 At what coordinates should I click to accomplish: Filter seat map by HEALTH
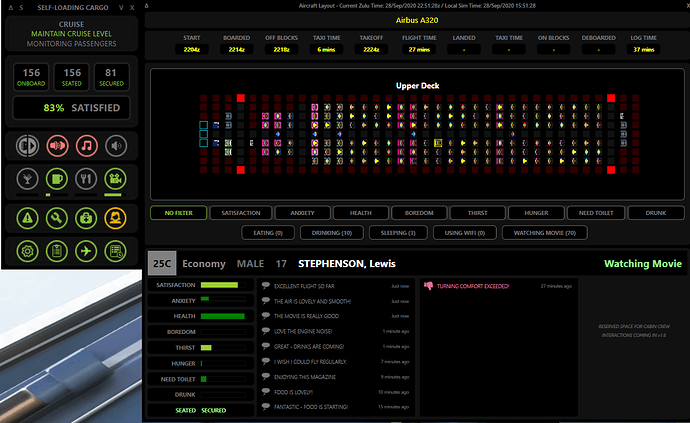tap(361, 213)
